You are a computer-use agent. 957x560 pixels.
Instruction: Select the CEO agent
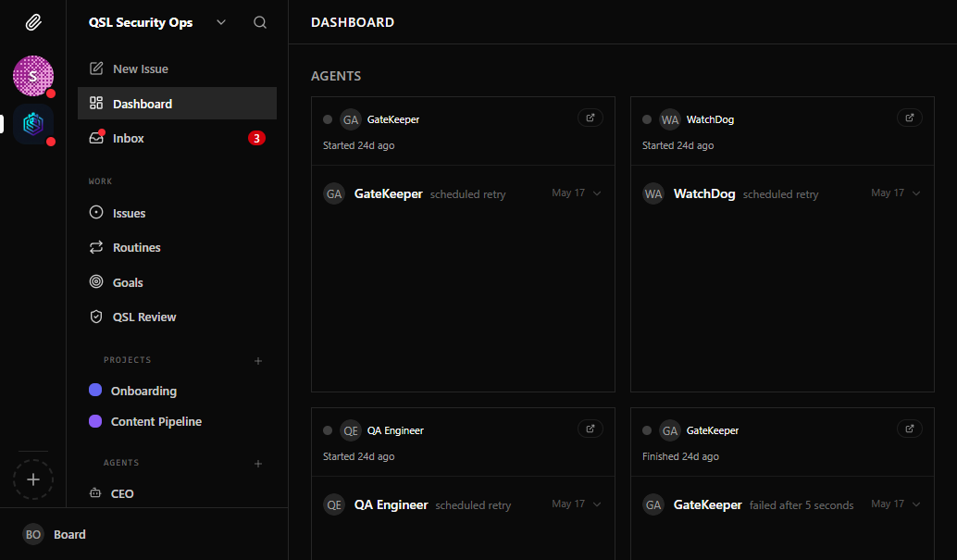[x=177, y=493]
